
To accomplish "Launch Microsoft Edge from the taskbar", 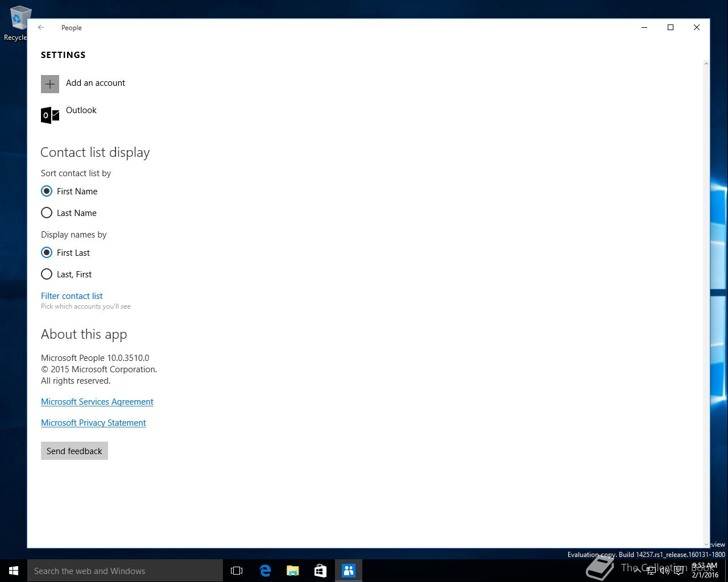I will [265, 571].
